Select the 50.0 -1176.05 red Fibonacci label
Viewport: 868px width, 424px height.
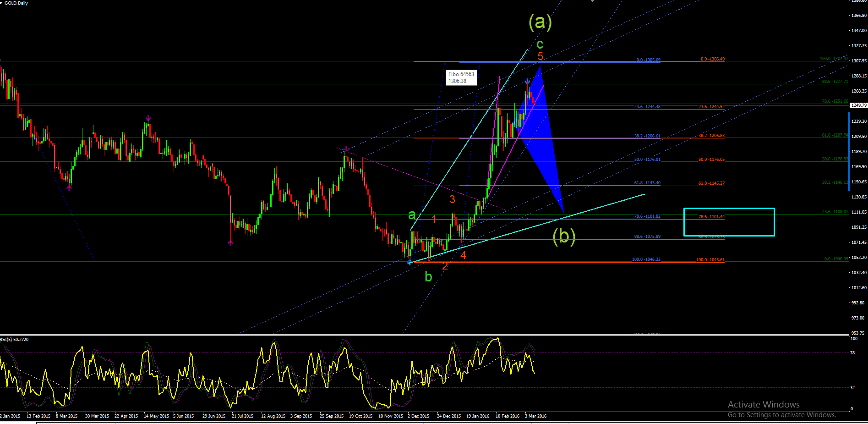tap(711, 160)
